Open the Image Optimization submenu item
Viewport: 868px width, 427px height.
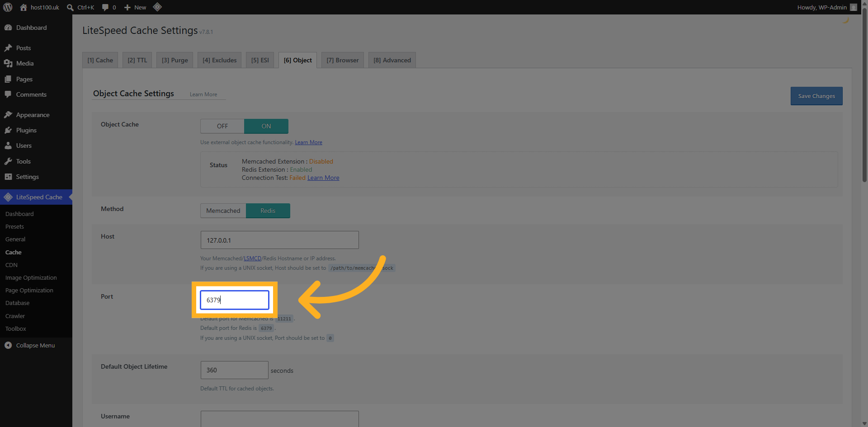[x=31, y=277]
